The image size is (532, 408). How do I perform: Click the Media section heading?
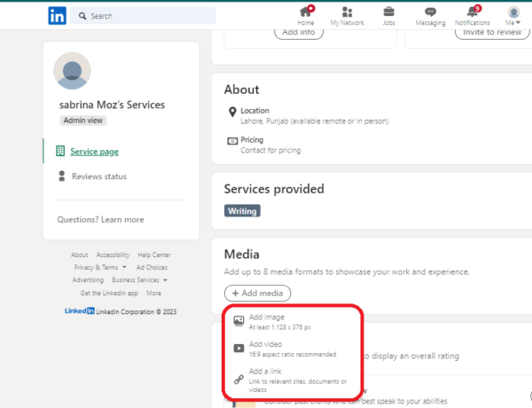click(x=241, y=255)
